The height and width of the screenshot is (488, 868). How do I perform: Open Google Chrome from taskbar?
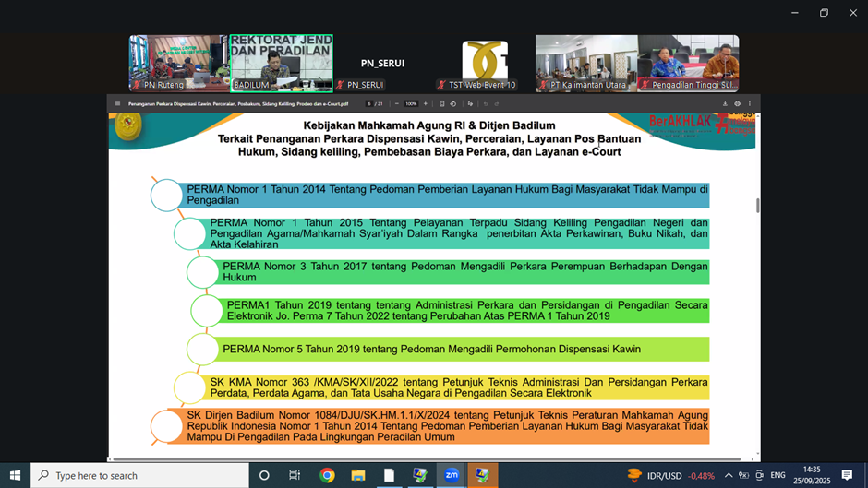tap(327, 475)
